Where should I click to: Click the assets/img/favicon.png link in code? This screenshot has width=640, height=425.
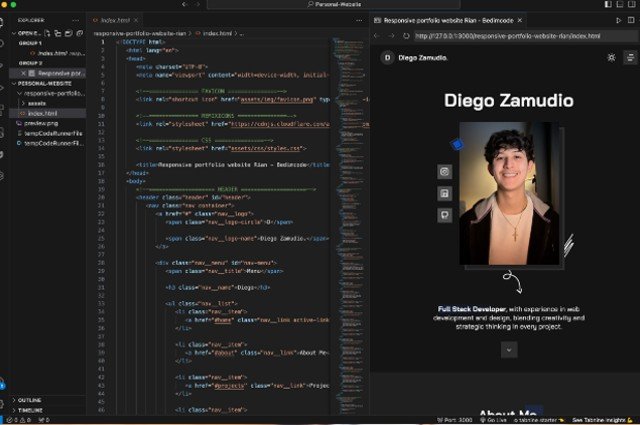pos(277,99)
